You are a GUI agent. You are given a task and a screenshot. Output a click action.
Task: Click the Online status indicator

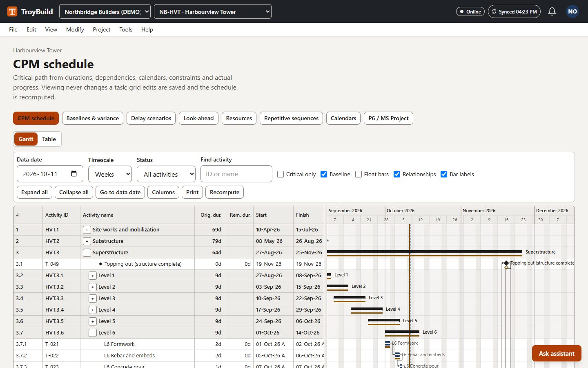point(470,11)
